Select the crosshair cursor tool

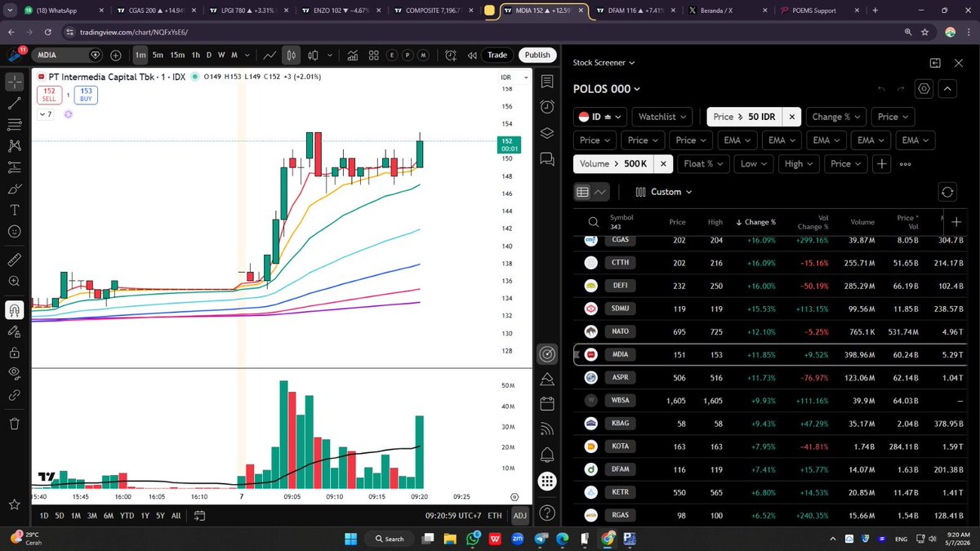point(14,82)
